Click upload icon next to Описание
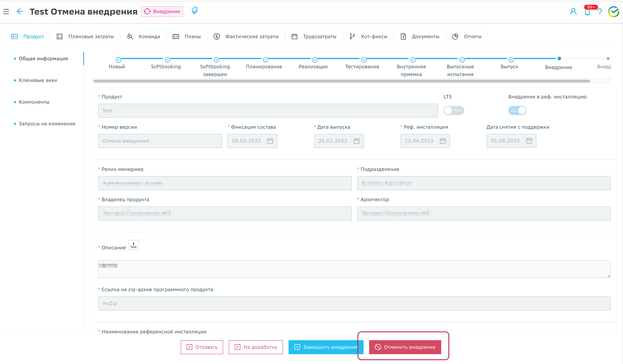The width and height of the screenshot is (623, 364). (134, 245)
